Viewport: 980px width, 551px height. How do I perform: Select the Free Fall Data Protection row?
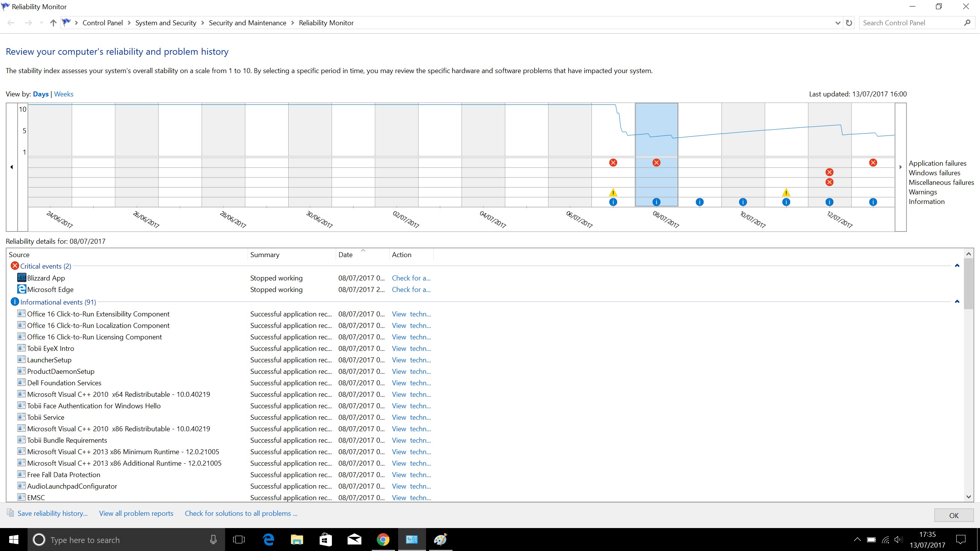[224, 474]
